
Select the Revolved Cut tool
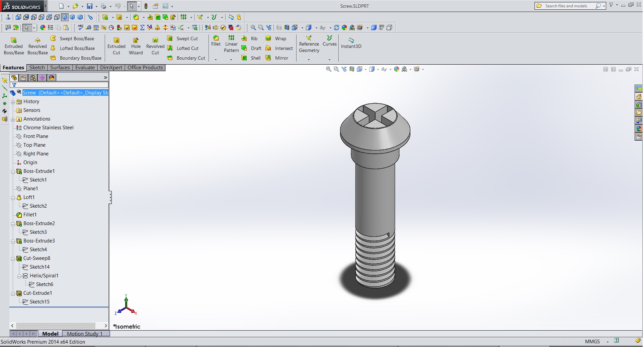click(155, 46)
